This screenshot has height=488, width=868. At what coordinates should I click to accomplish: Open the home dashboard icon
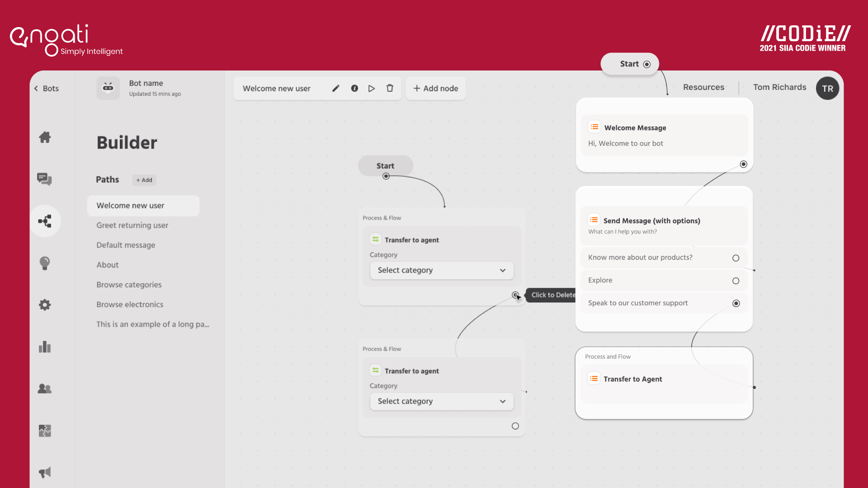[45, 136]
